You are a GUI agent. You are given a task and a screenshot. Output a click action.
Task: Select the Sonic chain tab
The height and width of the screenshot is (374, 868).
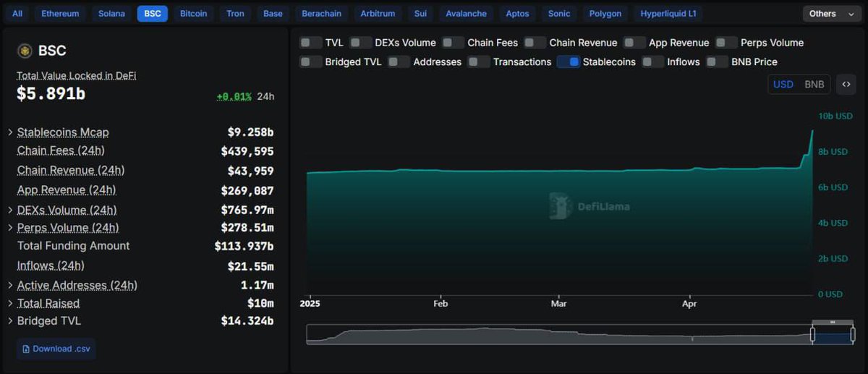(559, 14)
